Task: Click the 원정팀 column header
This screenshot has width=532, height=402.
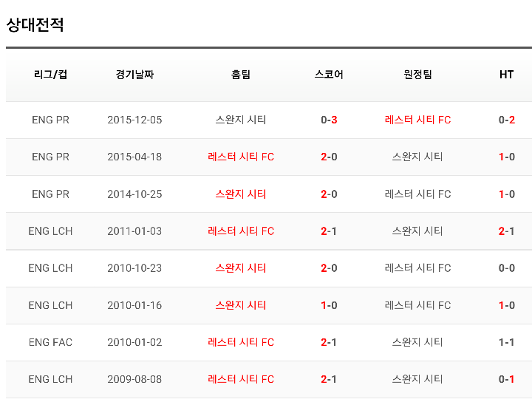Action: pos(417,75)
